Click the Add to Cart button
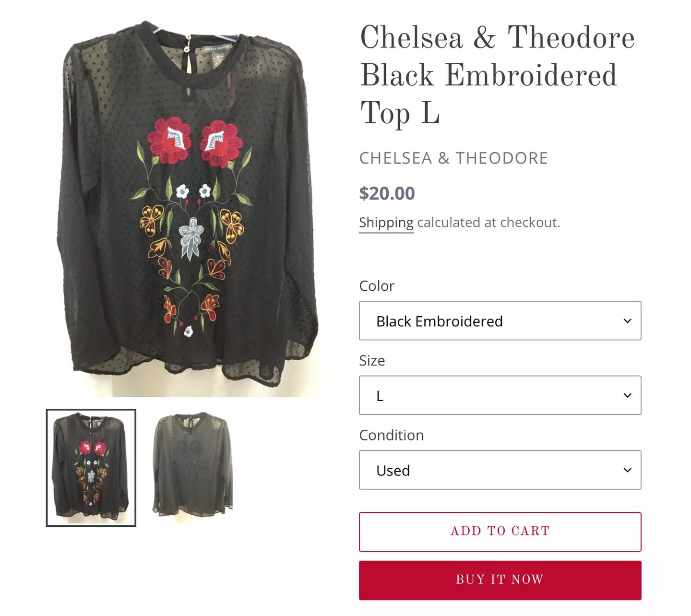Viewport: 691px width, 616px height. [500, 532]
